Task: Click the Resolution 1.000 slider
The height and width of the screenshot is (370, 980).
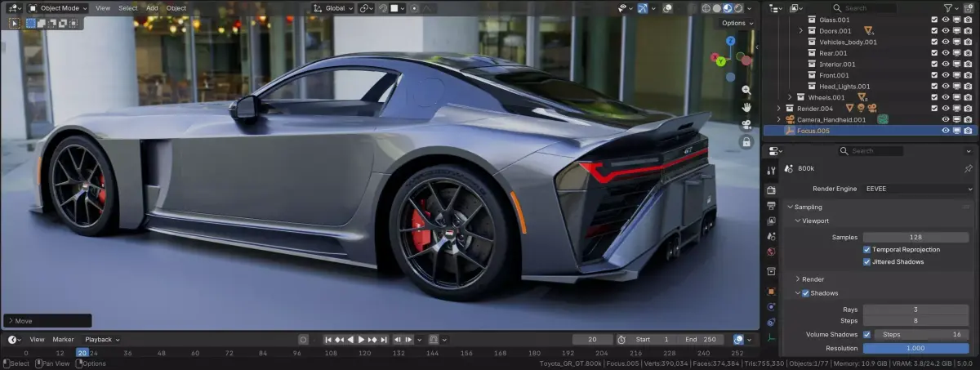Action: tap(915, 348)
